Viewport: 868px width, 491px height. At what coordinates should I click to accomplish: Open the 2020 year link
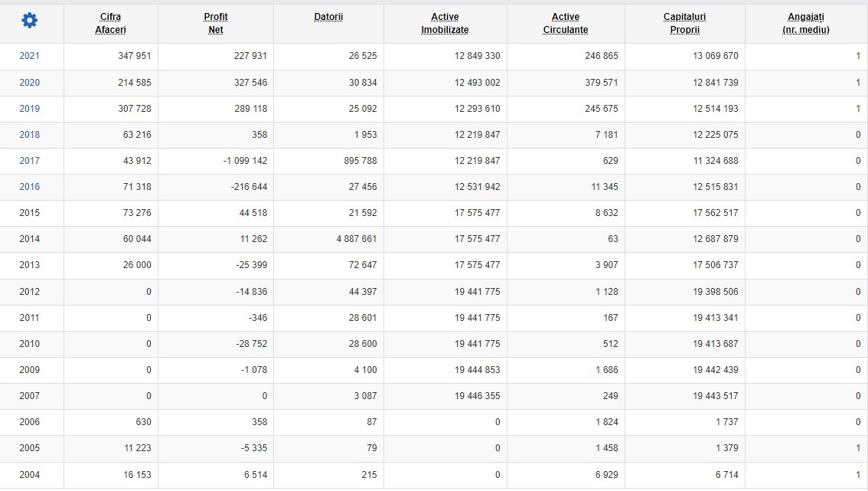pos(29,83)
